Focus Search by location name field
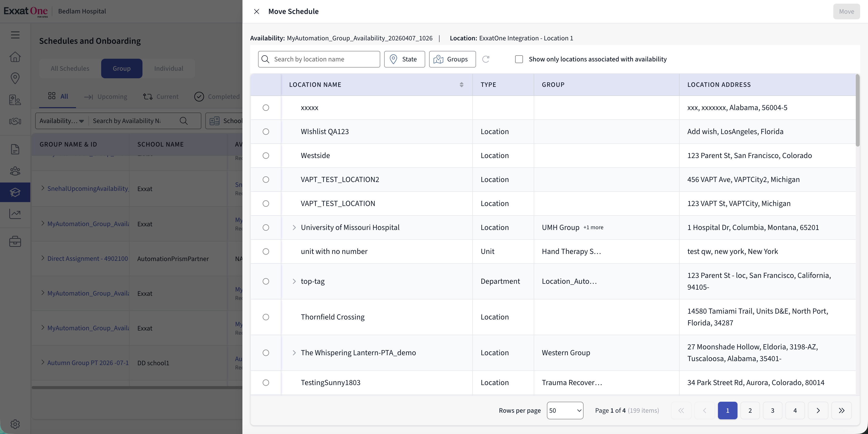868x434 pixels. (319, 59)
